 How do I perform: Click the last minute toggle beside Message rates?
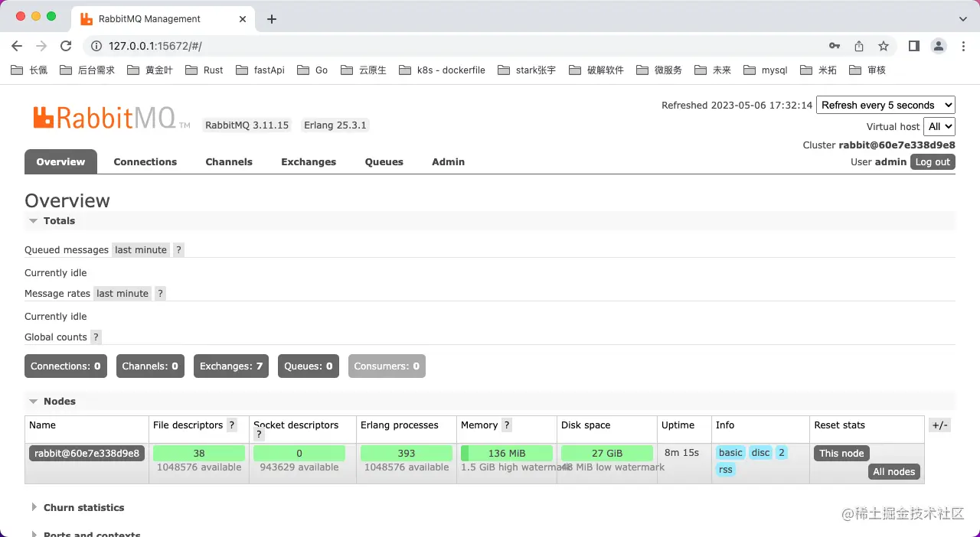pyautogui.click(x=122, y=293)
